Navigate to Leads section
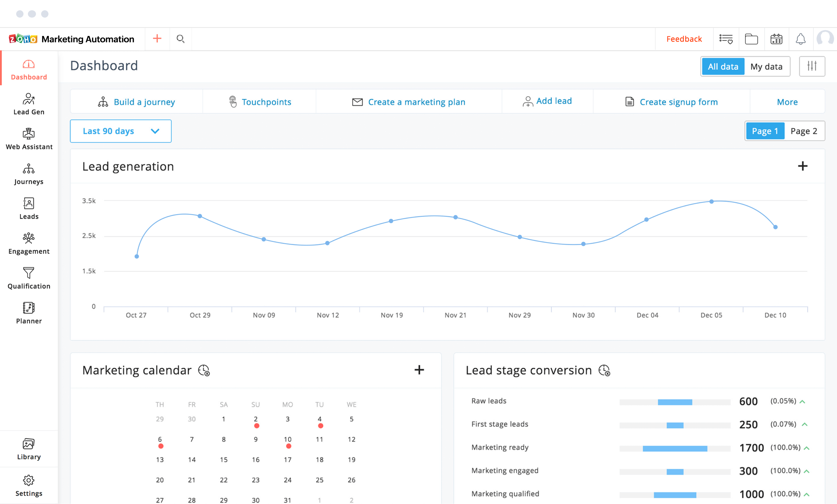The width and height of the screenshot is (837, 504). pos(29,209)
